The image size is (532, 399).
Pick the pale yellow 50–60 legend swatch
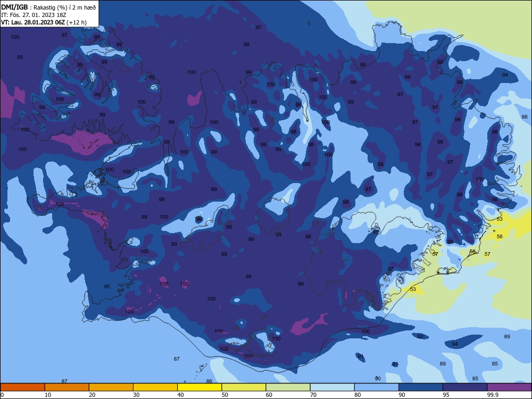244,387
